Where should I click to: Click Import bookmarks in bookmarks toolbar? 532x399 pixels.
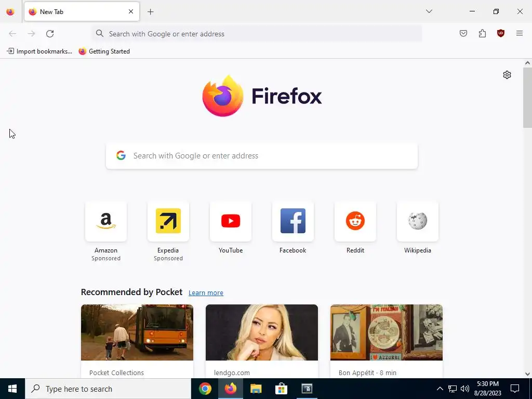(39, 51)
